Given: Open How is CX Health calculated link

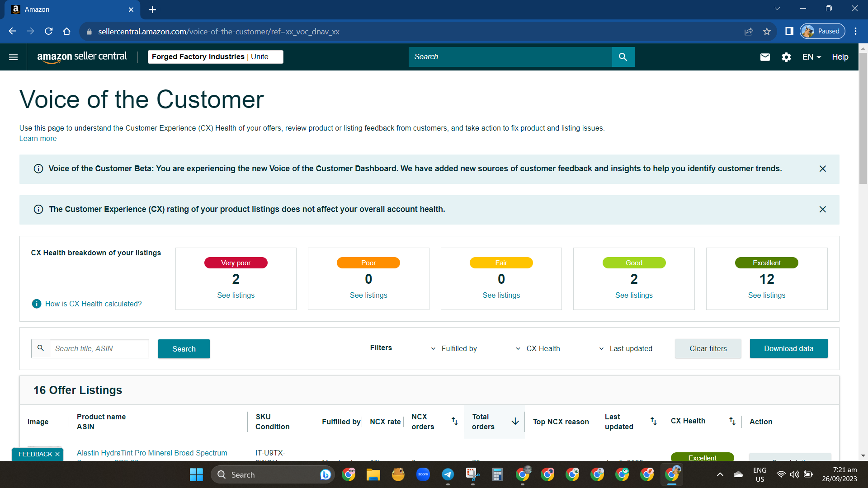Looking at the screenshot, I should [93, 304].
